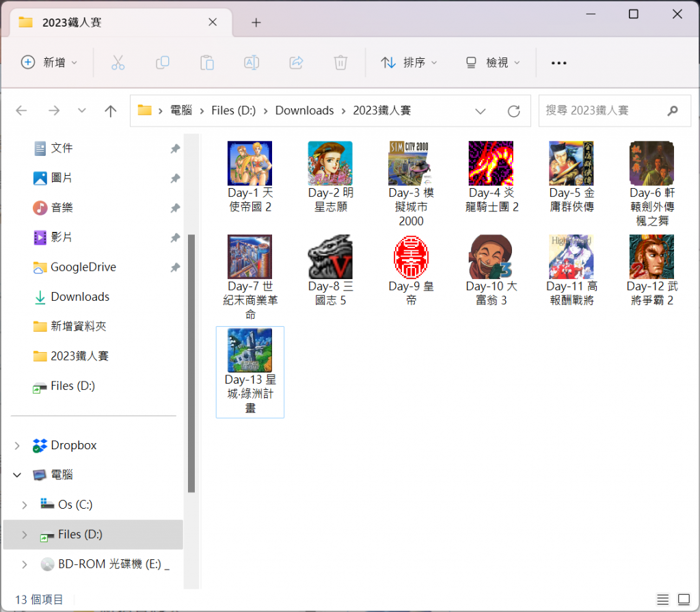
Task: Open the 排序 (Sort) dropdown
Action: [x=409, y=62]
